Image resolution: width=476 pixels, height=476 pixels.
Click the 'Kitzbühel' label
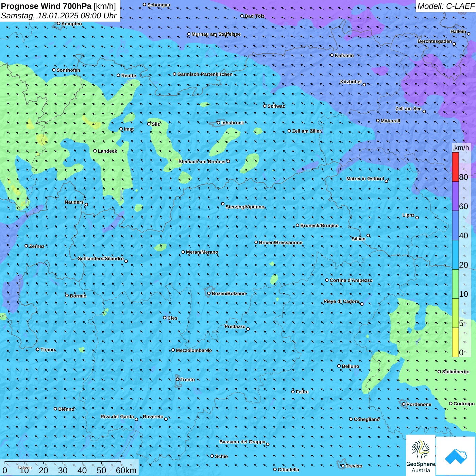[x=351, y=82]
